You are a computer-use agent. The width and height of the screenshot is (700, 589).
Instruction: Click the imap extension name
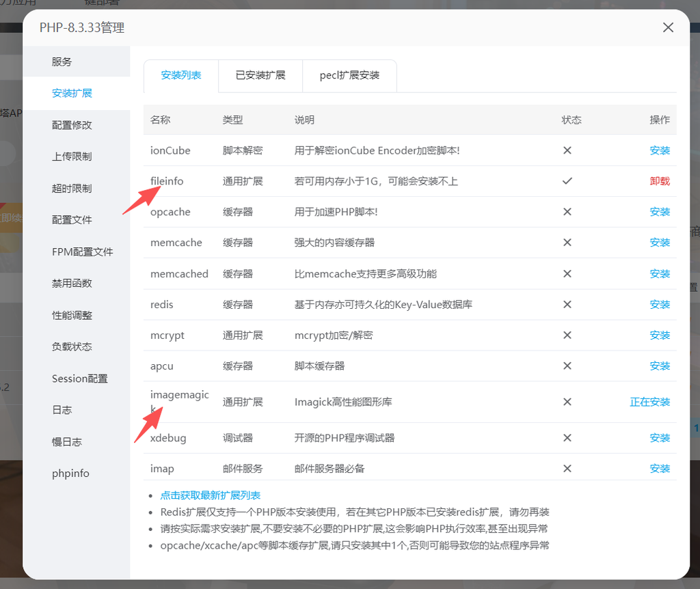point(162,469)
